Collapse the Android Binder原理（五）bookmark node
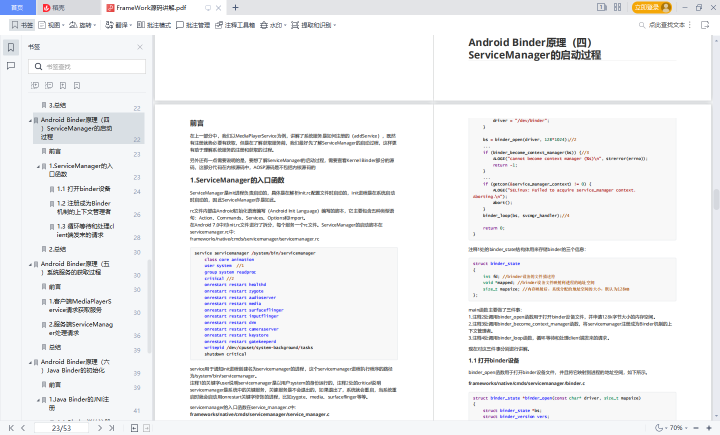This screenshot has height=435, width=720. [30, 265]
